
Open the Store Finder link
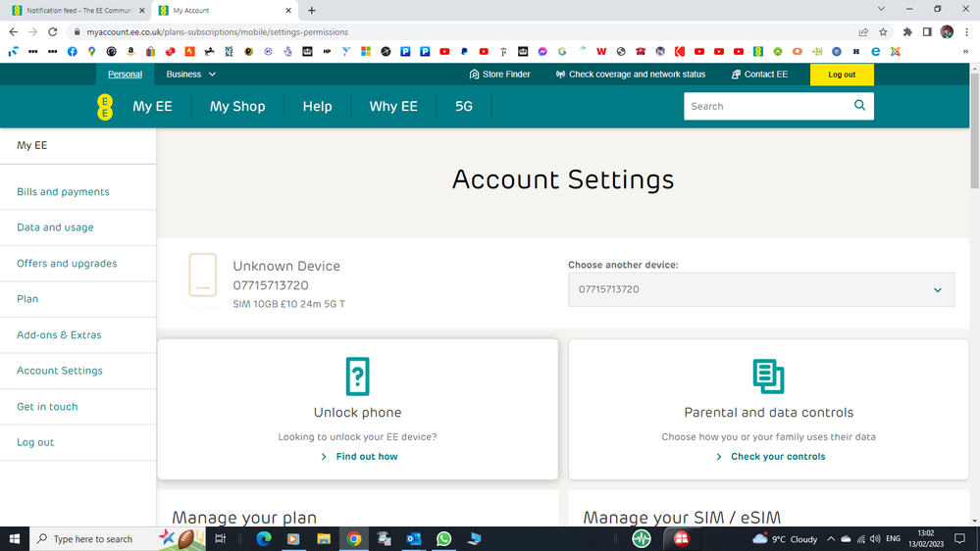[499, 75]
